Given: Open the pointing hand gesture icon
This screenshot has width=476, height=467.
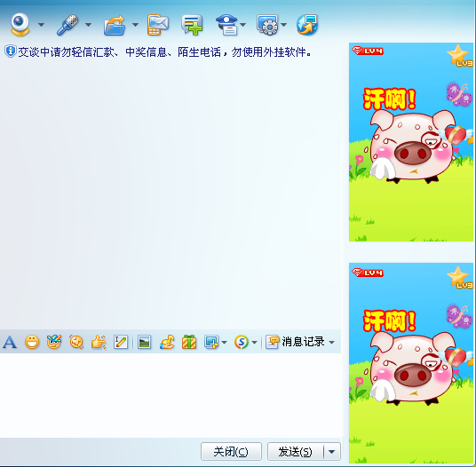Looking at the screenshot, I should 99,342.
